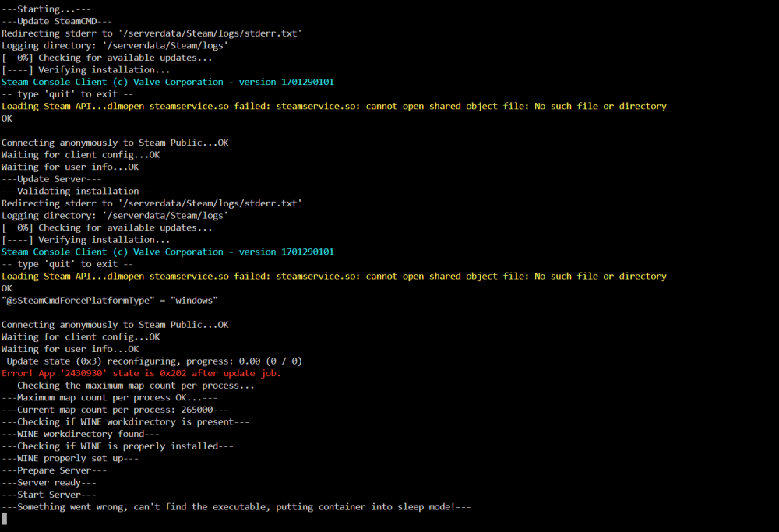This screenshot has width=779, height=532.
Task: Click the '---WINE properly set up---' line
Action: (x=70, y=458)
